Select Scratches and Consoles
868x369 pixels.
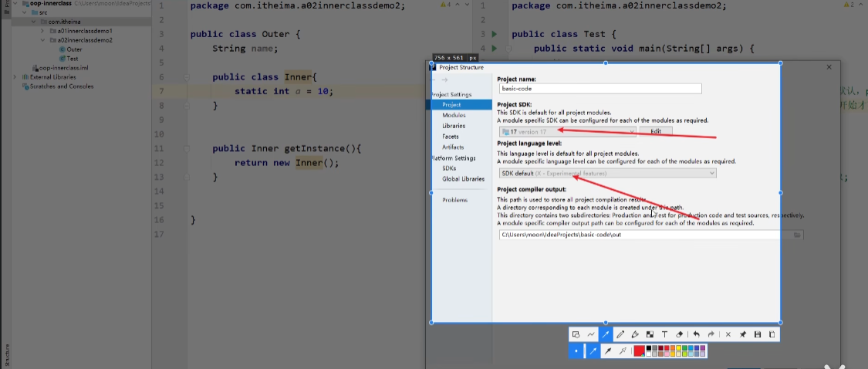pos(58,86)
